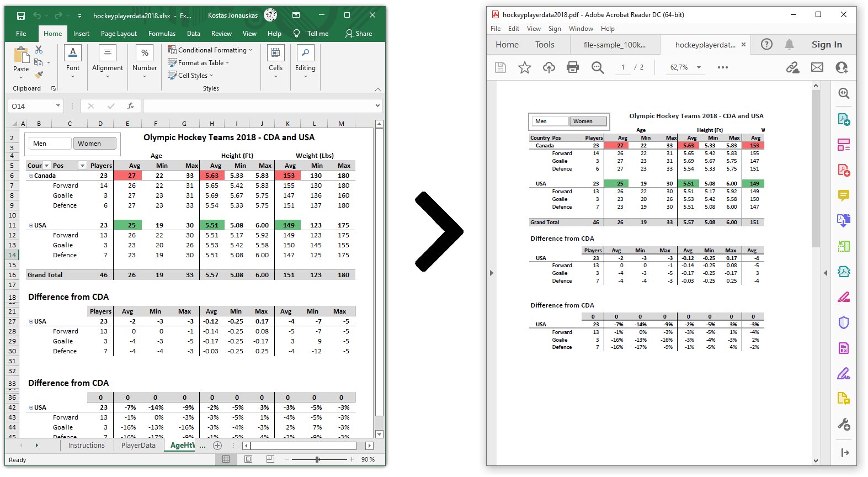
Task: Open the Comment tool in Acrobat sidebar
Action: [x=843, y=195]
